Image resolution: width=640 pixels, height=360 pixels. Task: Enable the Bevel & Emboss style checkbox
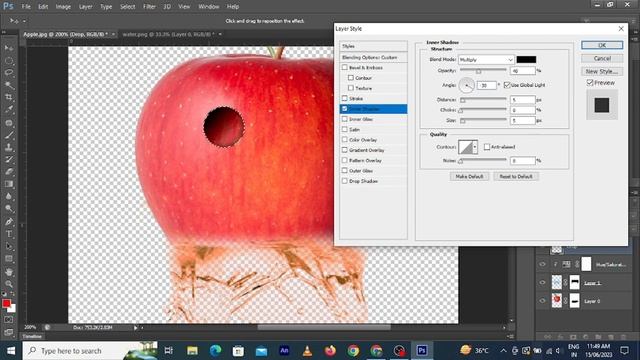(x=345, y=67)
